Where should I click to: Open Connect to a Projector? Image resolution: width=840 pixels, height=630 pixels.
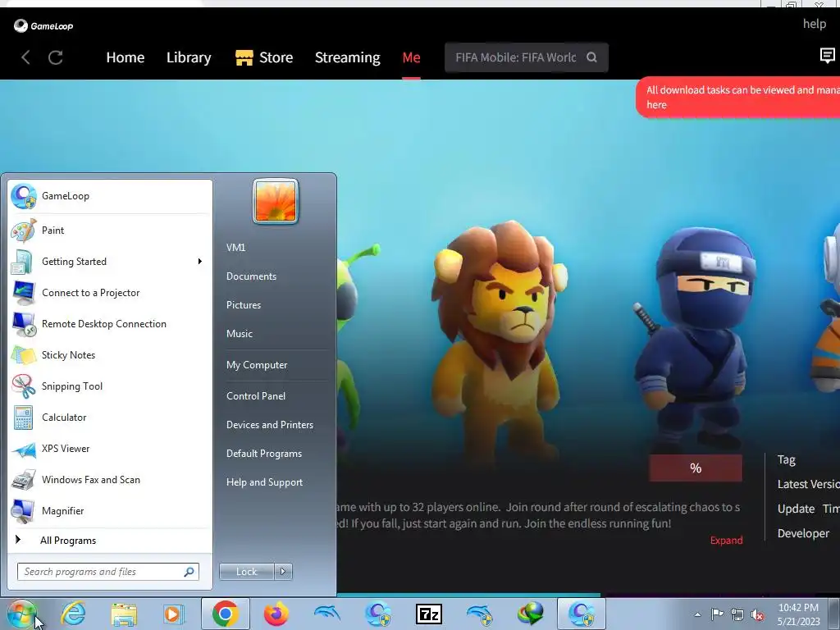point(110,293)
